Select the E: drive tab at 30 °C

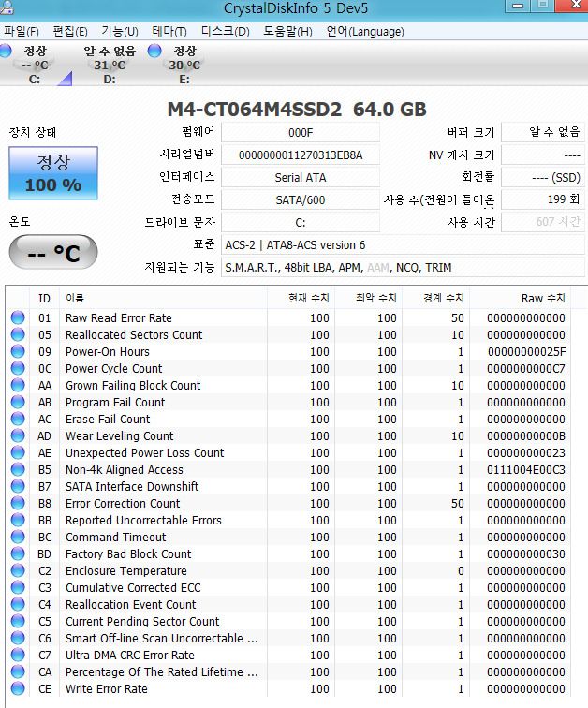click(x=184, y=65)
